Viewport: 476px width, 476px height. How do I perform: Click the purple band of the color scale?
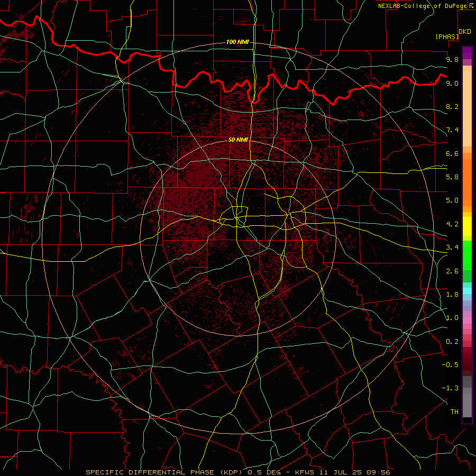[467, 53]
